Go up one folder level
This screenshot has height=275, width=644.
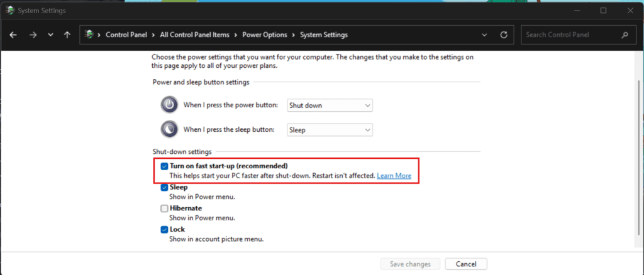tap(67, 35)
